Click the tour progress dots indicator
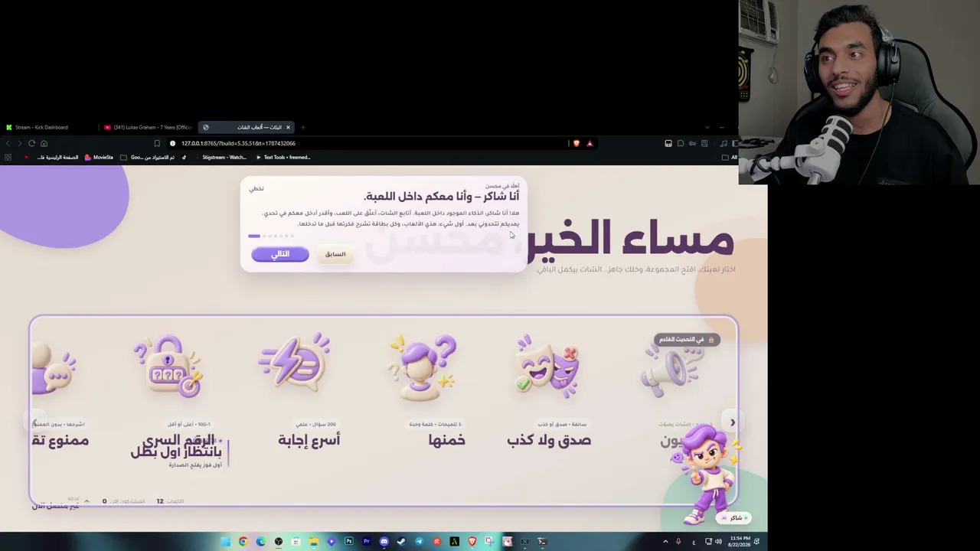 point(271,236)
